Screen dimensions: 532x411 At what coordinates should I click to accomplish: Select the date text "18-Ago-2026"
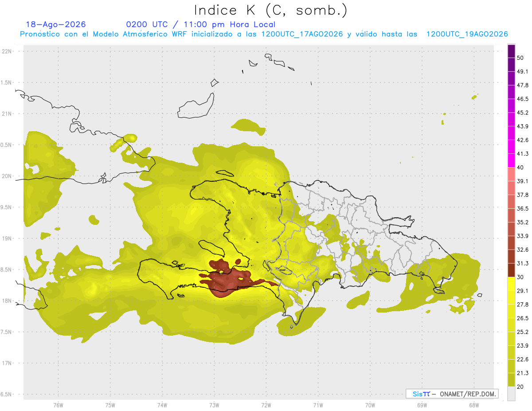tap(56, 24)
